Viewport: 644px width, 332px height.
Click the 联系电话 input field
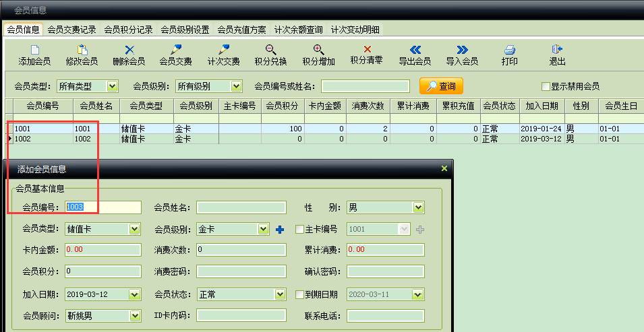click(x=386, y=316)
